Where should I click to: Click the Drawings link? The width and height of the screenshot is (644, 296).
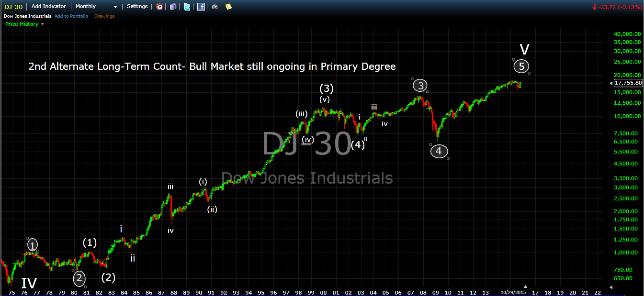coord(104,16)
